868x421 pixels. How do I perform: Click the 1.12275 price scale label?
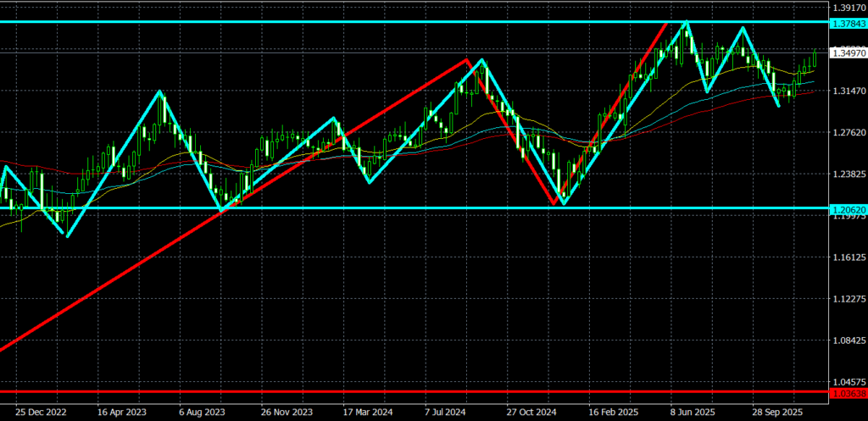(x=848, y=299)
